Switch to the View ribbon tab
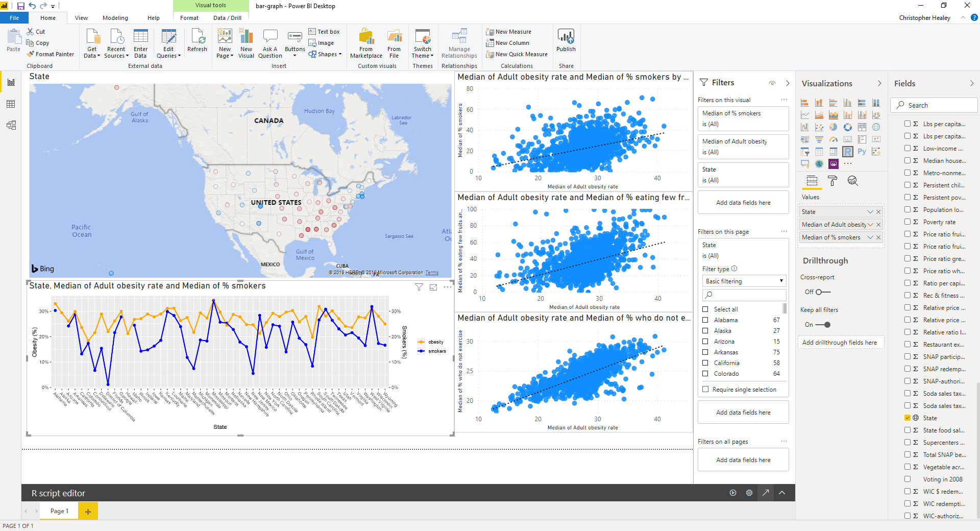The width and height of the screenshot is (980, 531). click(x=81, y=18)
